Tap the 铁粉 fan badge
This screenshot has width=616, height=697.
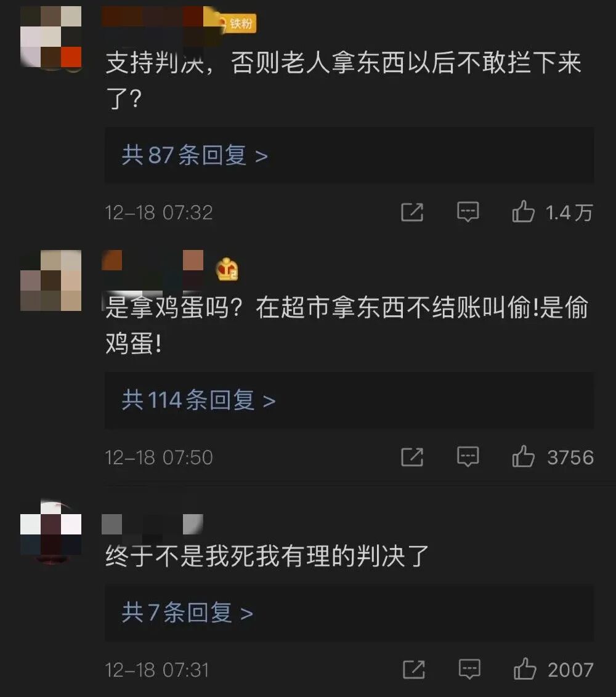click(x=238, y=23)
